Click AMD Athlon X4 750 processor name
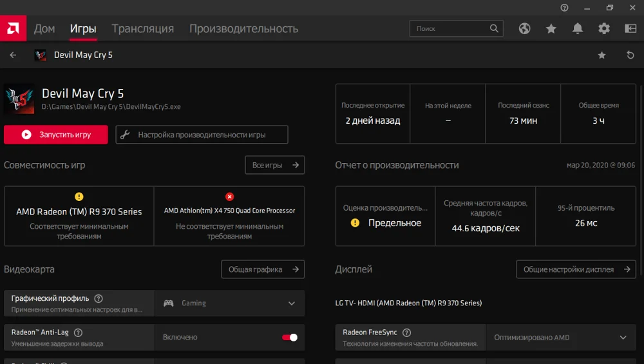Image resolution: width=644 pixels, height=364 pixels. [x=230, y=211]
